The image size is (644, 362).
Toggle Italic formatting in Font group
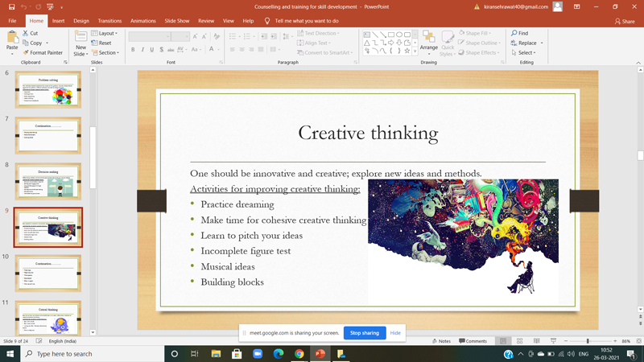tap(142, 50)
